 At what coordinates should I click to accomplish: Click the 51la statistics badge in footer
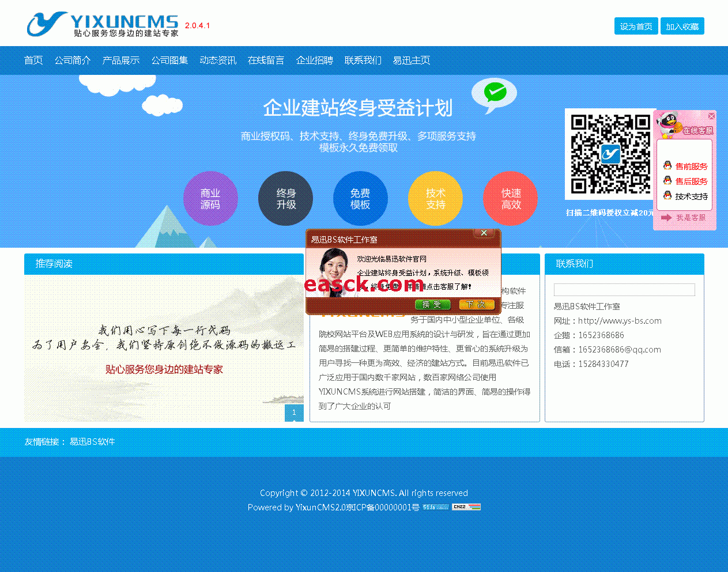click(x=436, y=507)
